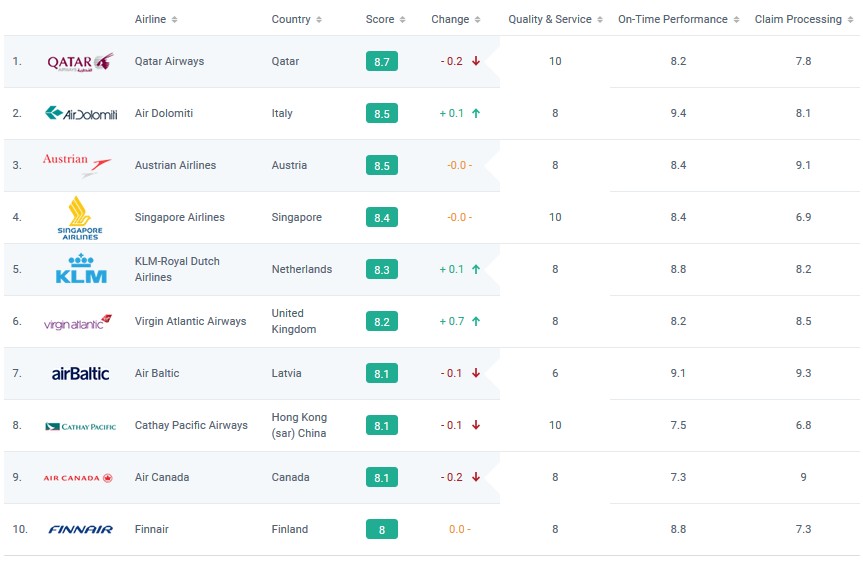Click the Finnair logo
863x564 pixels.
80,530
